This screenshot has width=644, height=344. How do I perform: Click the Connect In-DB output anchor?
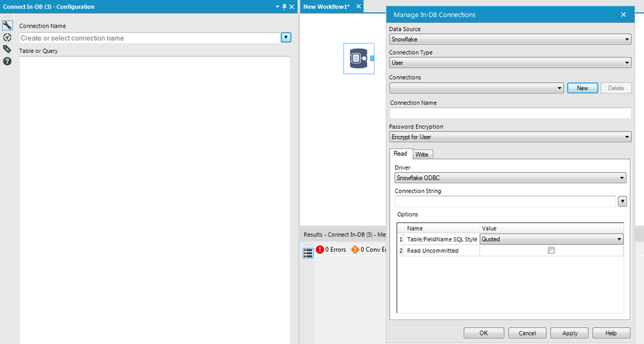coord(372,58)
